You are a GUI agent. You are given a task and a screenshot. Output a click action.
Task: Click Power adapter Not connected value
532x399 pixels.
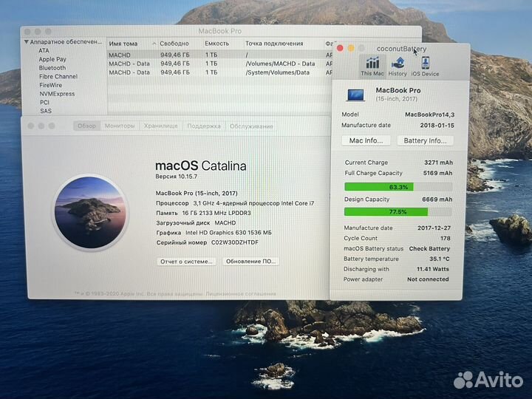pyautogui.click(x=428, y=279)
